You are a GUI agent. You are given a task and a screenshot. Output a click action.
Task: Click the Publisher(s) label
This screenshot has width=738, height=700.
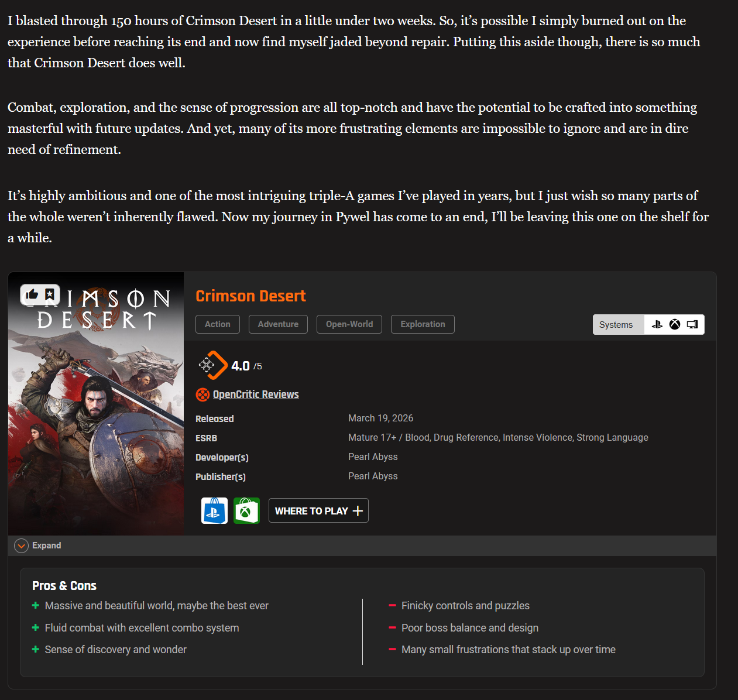click(221, 476)
